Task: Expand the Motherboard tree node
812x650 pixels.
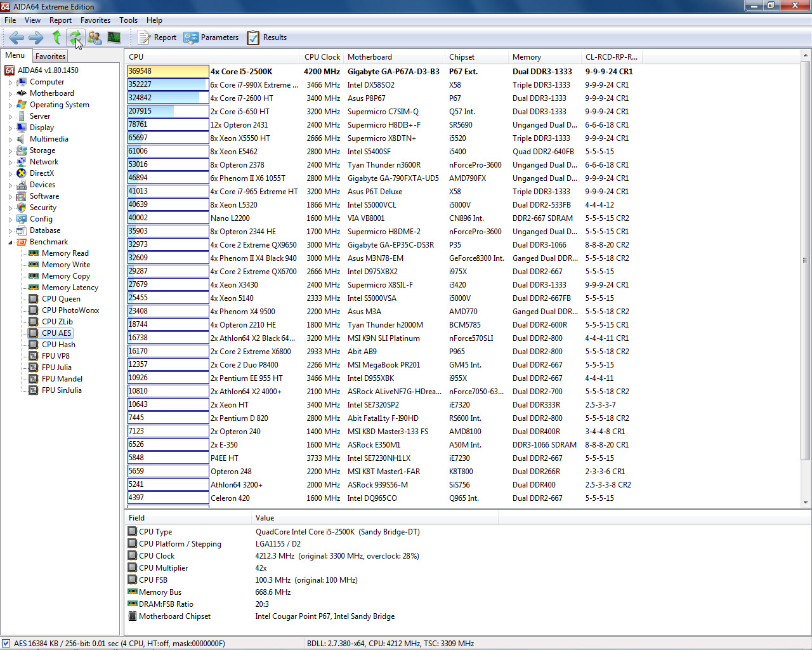Action: point(10,94)
